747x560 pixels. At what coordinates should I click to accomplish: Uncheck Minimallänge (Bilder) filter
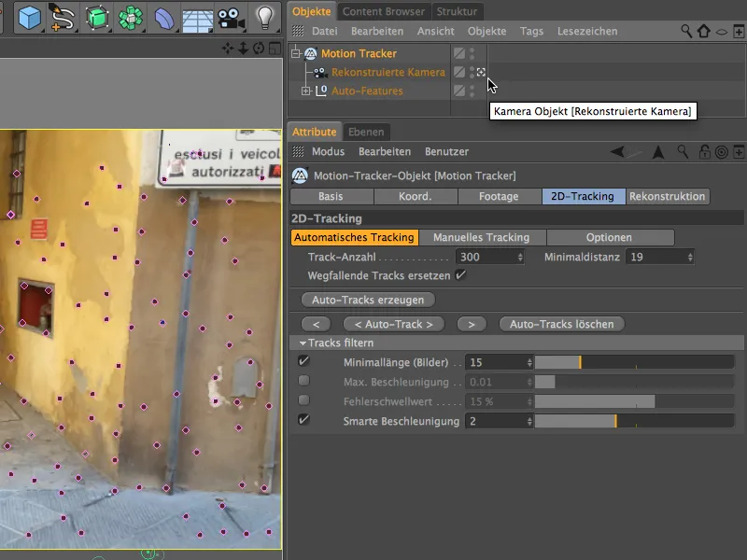(303, 362)
